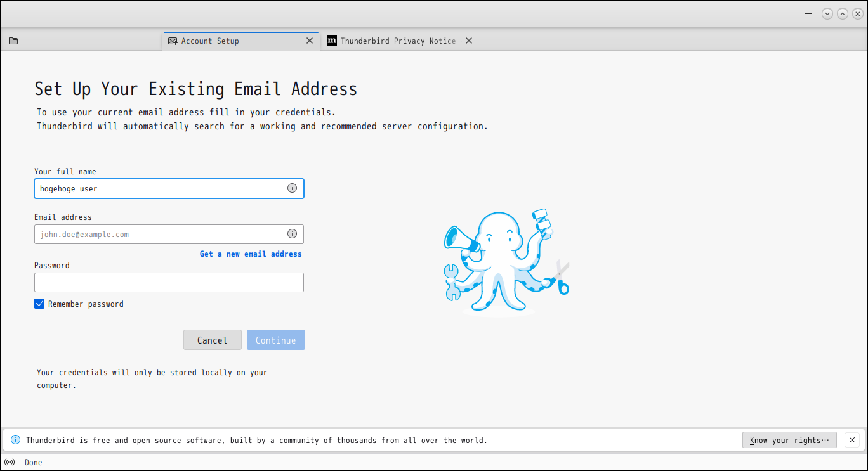Click the info icon in notification bar
This screenshot has width=868, height=471.
[x=15, y=440]
